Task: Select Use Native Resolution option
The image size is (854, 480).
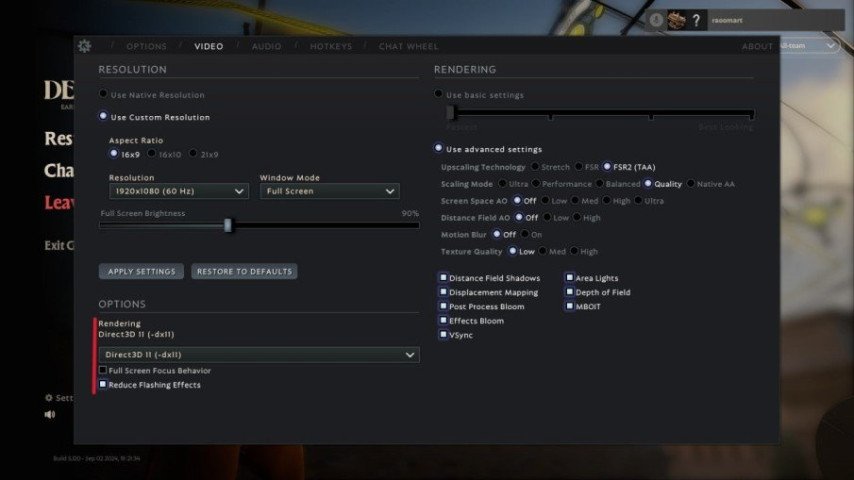Action: tap(103, 95)
